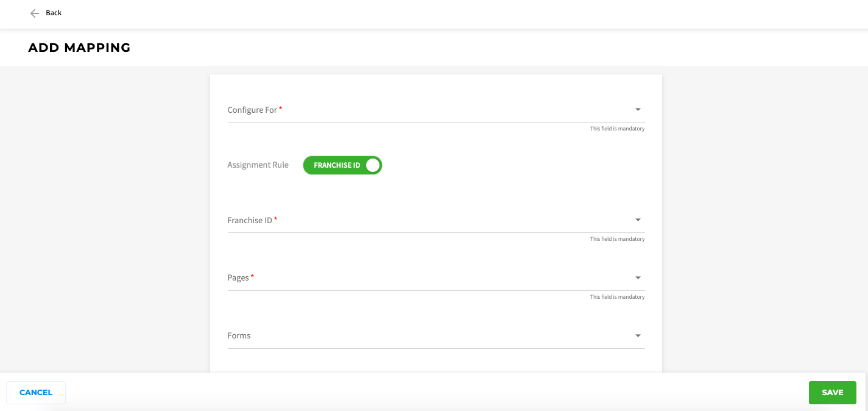Click the Add Mapping page heading
Image resolution: width=868 pixels, height=411 pixels.
pyautogui.click(x=79, y=48)
